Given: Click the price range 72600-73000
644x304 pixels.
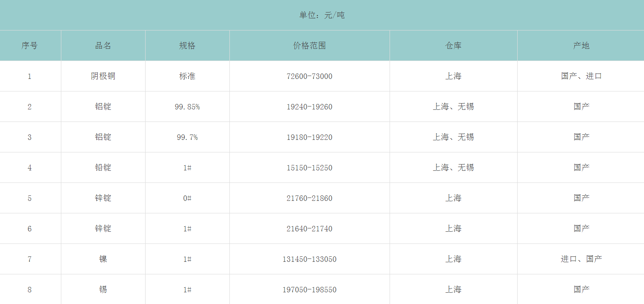Looking at the screenshot, I should tap(309, 76).
